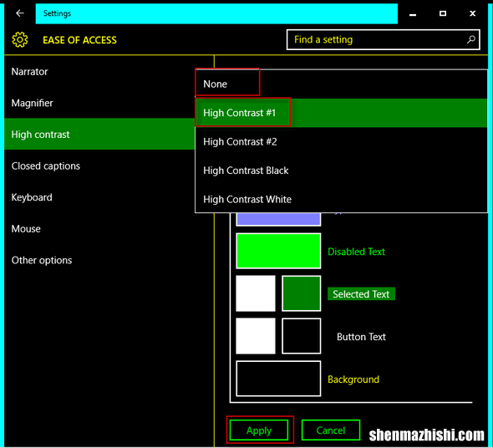493x448 pixels.
Task: Apply the selected high contrast theme
Action: coord(259,430)
